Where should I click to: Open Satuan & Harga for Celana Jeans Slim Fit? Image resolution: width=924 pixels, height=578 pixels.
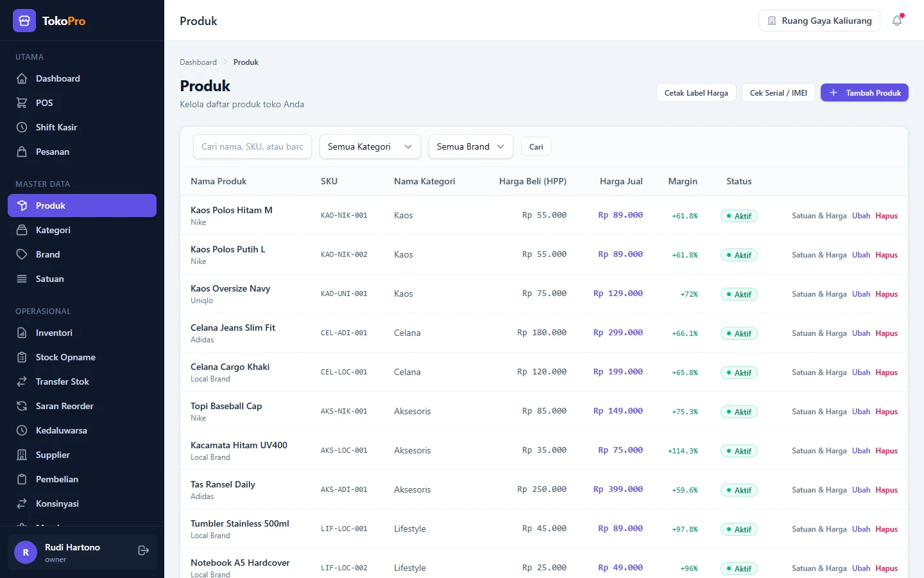click(819, 333)
